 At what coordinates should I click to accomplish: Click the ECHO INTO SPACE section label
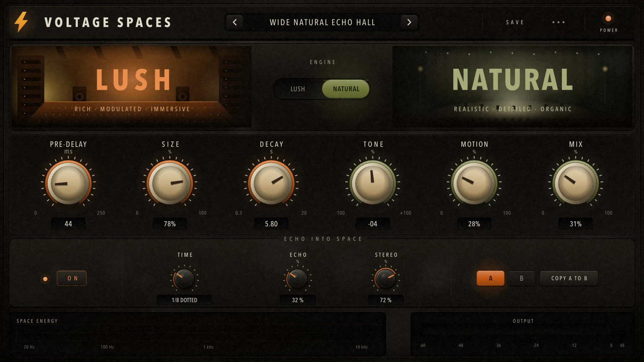[x=323, y=239]
